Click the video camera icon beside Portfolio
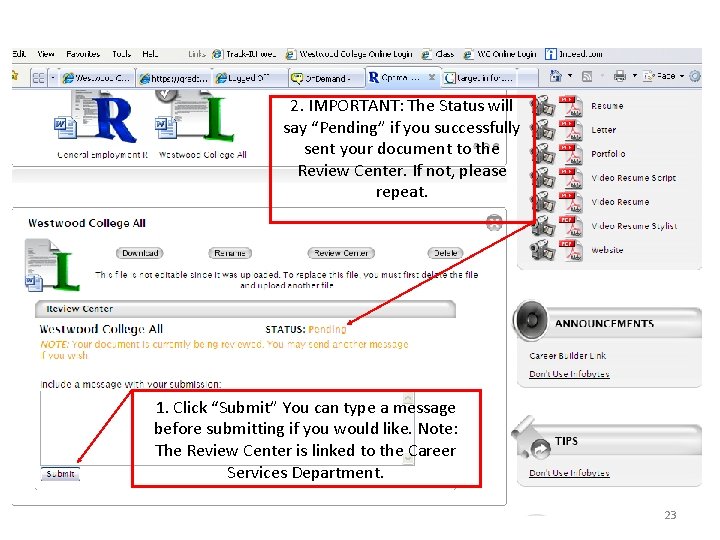 click(x=545, y=154)
